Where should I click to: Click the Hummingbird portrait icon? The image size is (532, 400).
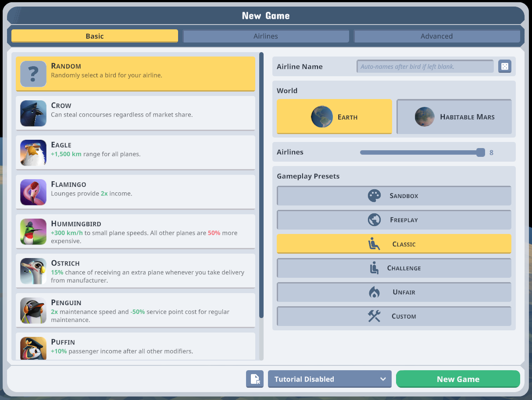tap(33, 232)
